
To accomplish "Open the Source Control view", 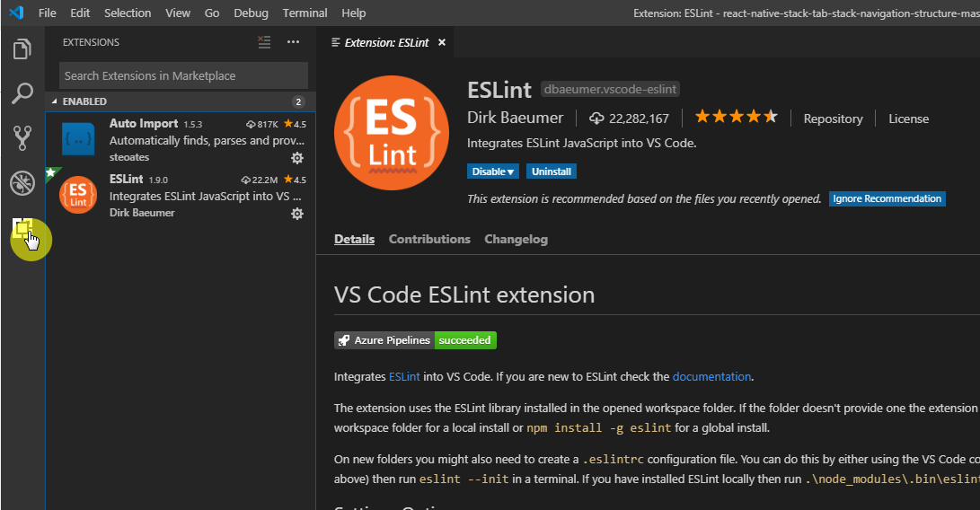I will coord(22,138).
